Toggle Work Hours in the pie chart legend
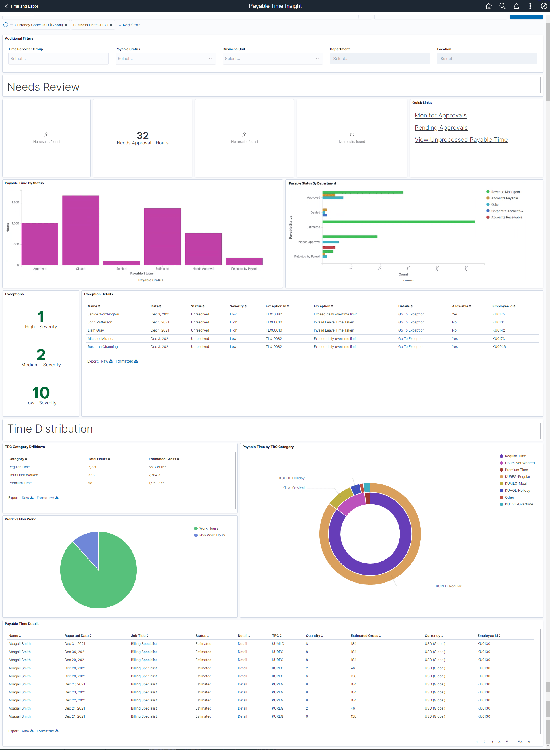 [x=208, y=528]
